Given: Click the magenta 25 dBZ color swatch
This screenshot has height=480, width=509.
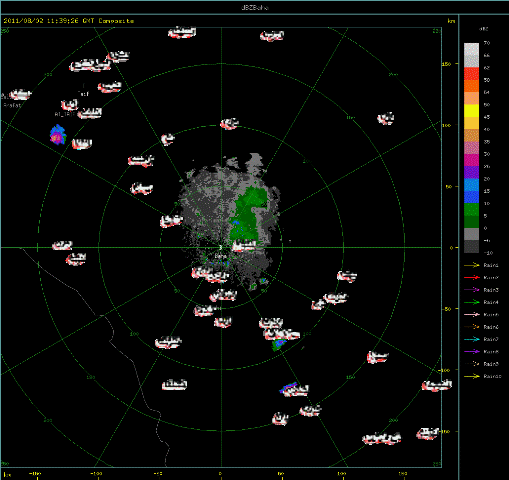Looking at the screenshot, I should point(471,160).
